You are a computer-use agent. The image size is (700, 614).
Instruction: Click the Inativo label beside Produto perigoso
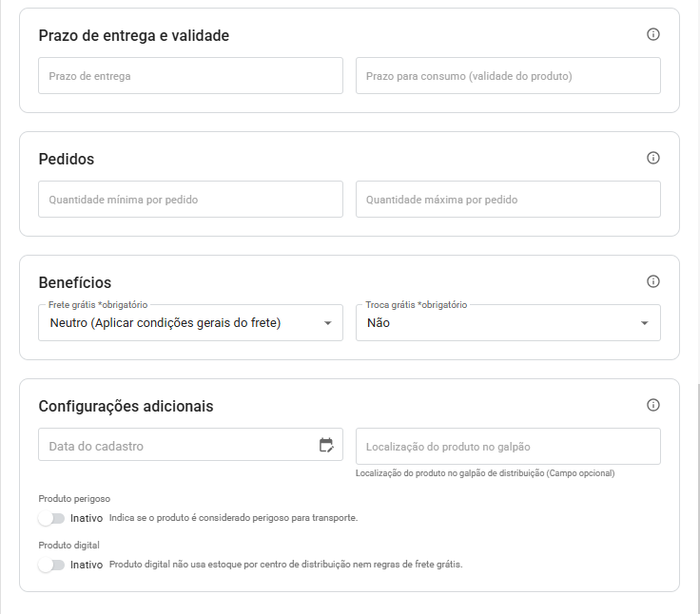pyautogui.click(x=87, y=518)
